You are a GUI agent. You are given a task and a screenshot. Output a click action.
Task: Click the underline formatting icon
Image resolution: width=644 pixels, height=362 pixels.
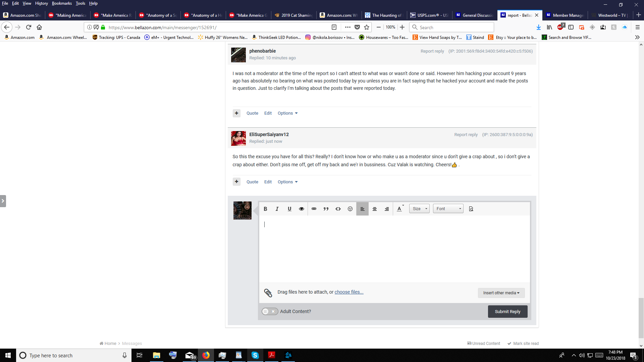click(x=289, y=209)
